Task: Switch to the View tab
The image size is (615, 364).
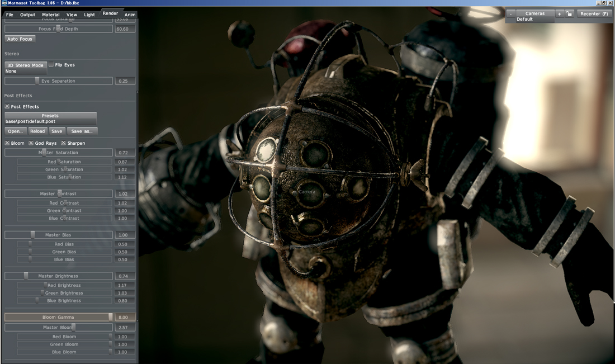Action: [72, 15]
